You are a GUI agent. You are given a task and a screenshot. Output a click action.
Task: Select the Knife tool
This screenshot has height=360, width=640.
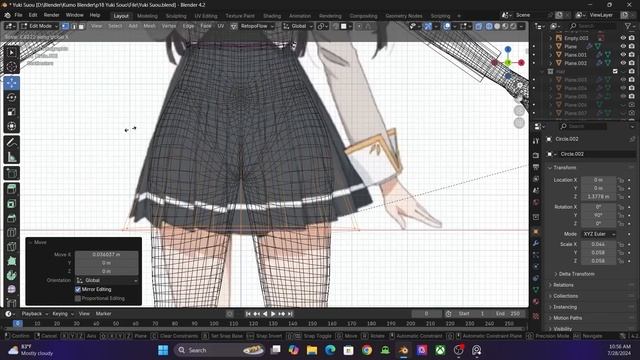point(11,247)
